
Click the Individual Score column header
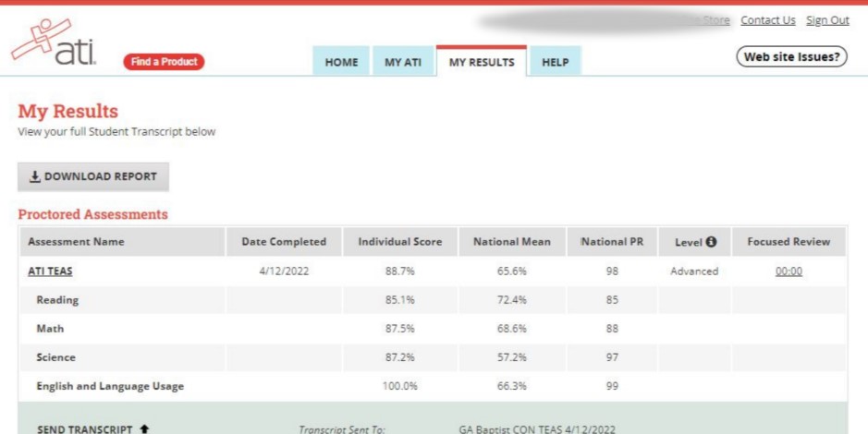click(400, 242)
